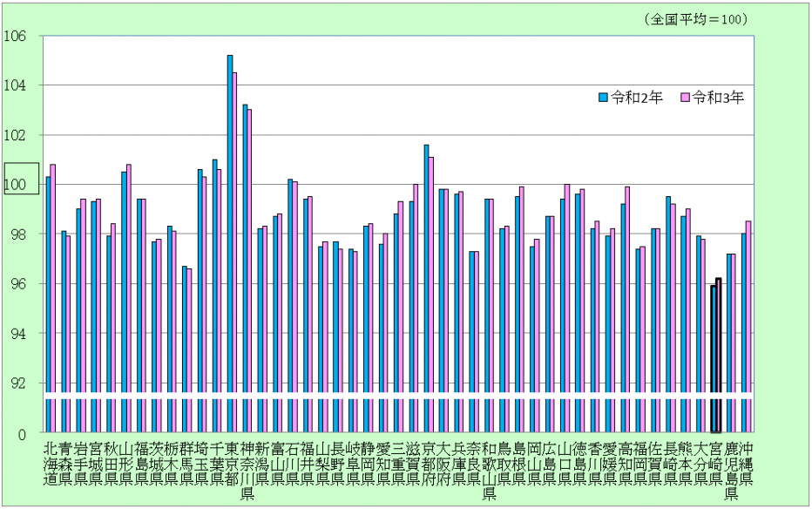Select the 令和3年 legend label
812x509 pixels.
(x=718, y=98)
